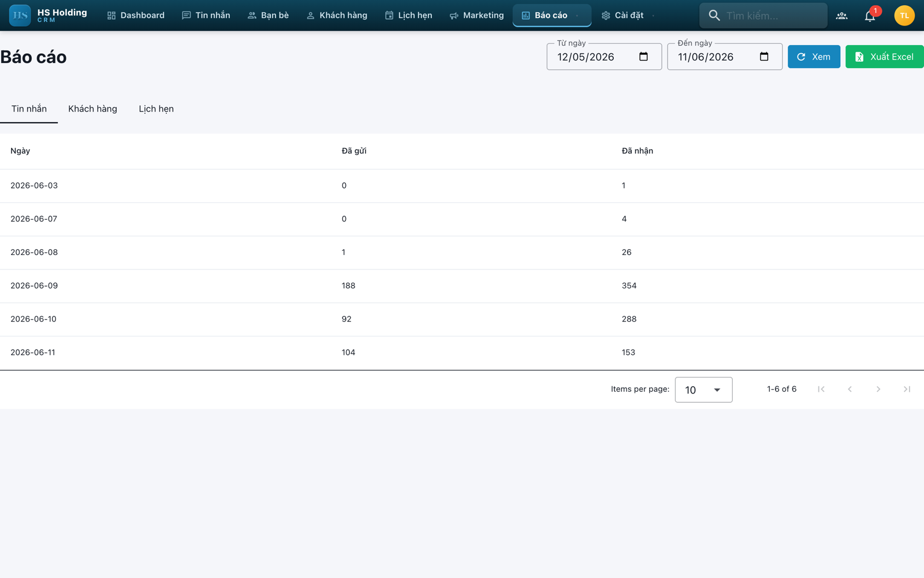Select the row date 2026-06-10

(x=33, y=319)
